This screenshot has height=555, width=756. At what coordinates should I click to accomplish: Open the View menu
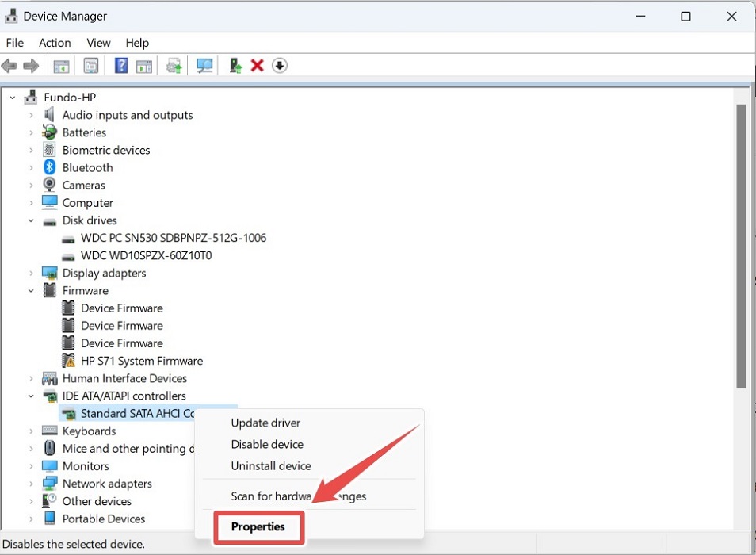97,43
